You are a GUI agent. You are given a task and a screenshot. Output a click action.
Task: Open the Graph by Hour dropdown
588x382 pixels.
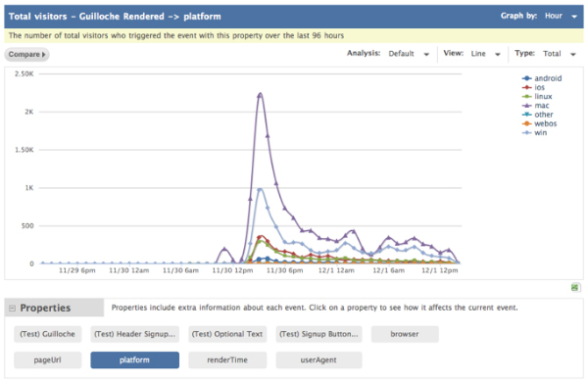(x=561, y=16)
